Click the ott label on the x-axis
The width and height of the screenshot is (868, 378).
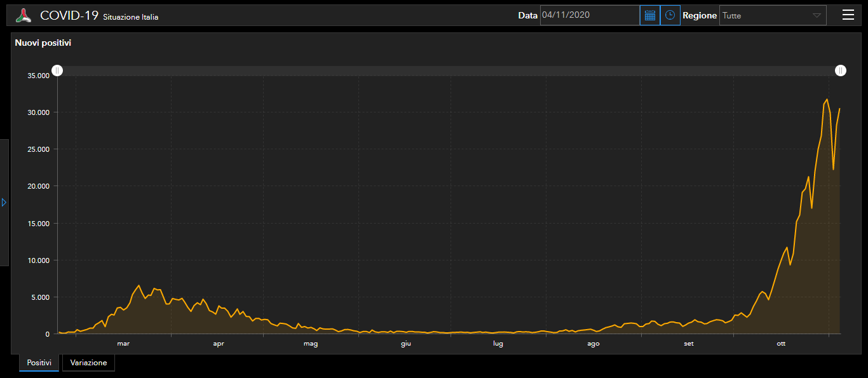(781, 344)
